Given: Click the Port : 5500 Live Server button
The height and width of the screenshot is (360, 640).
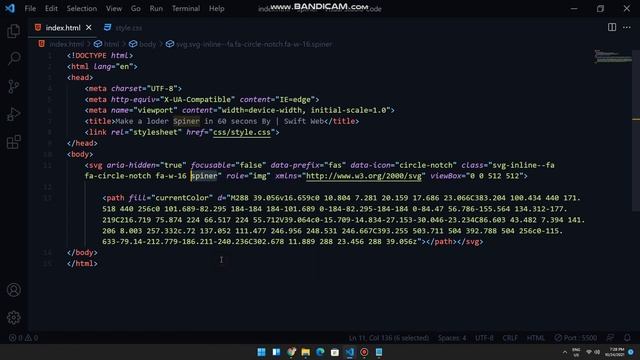Looking at the screenshot, I should [576, 338].
